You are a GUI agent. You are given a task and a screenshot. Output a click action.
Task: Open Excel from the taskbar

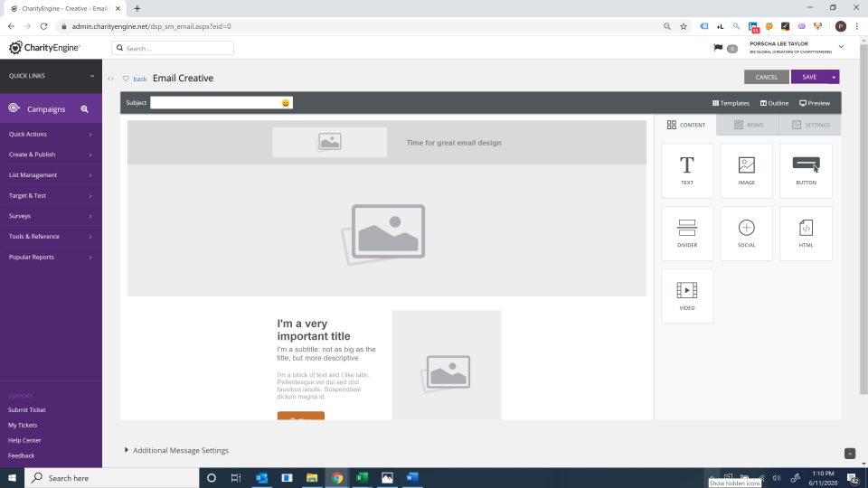point(362,477)
